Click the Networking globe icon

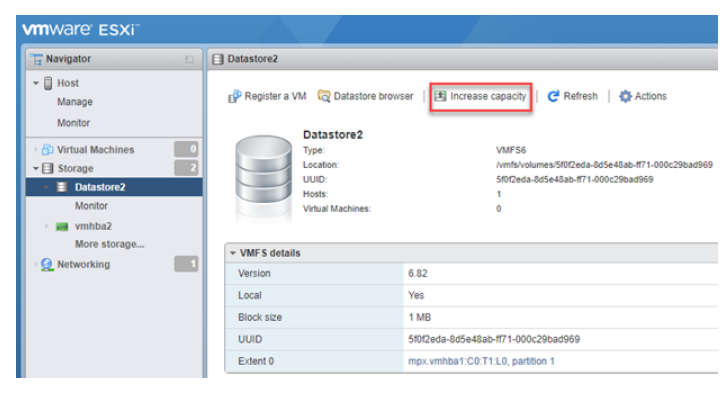47,264
